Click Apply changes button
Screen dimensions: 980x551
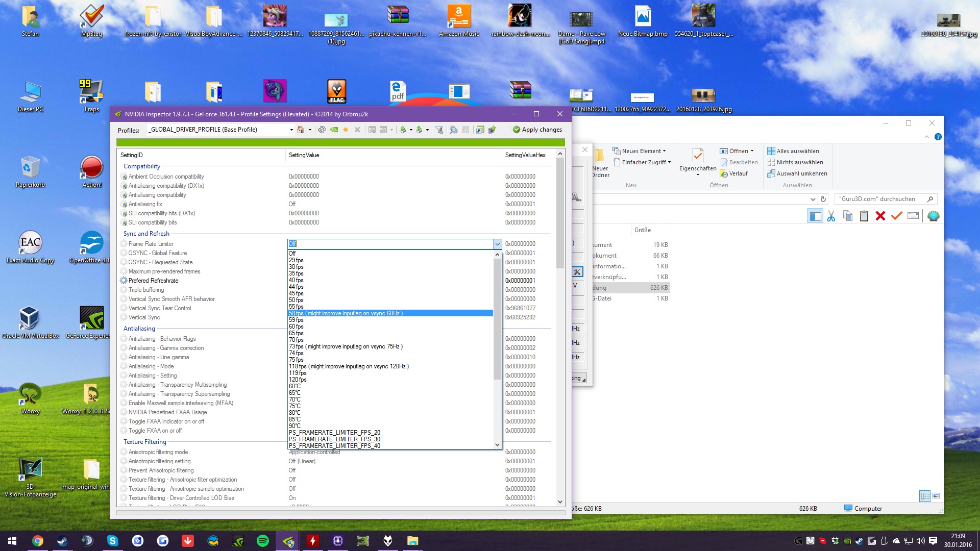point(537,130)
